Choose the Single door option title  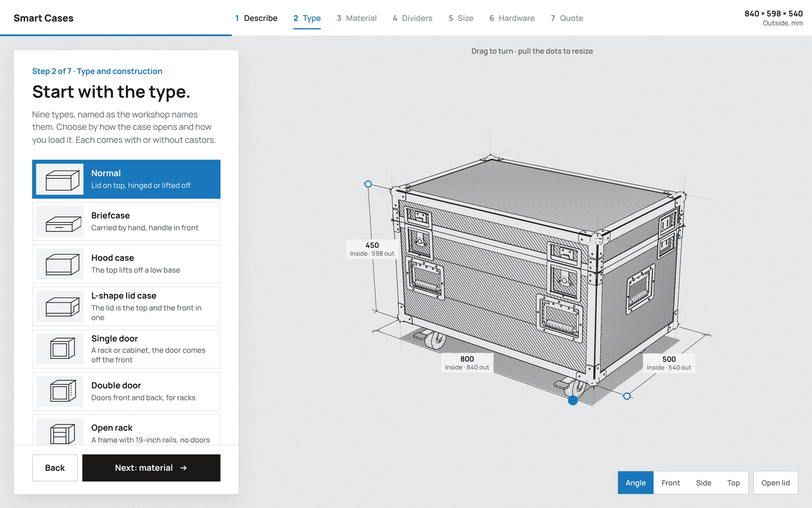tap(114, 339)
